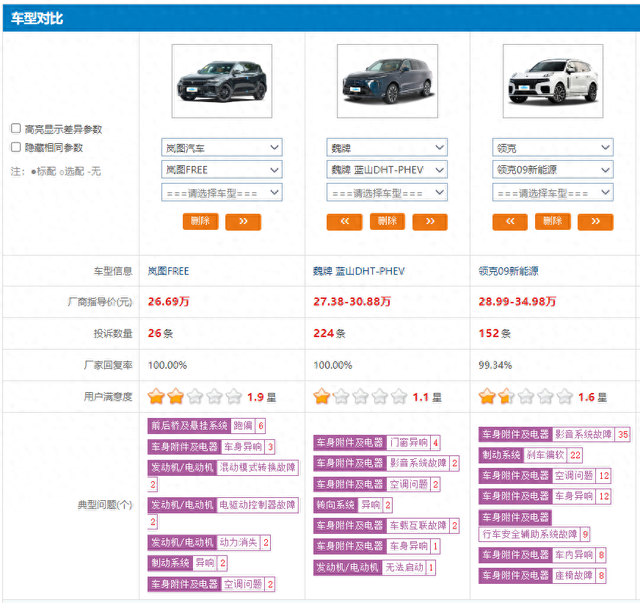Click the 152 条 complaint count

tap(495, 334)
